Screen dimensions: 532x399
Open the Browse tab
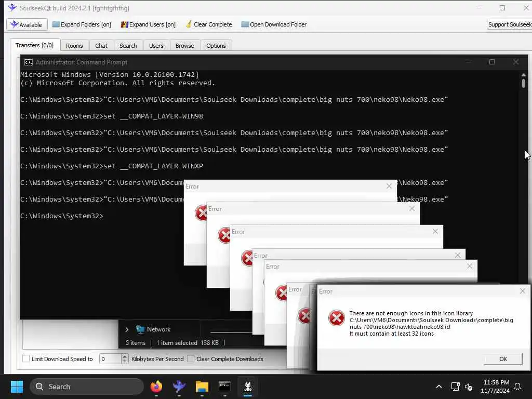click(x=184, y=46)
